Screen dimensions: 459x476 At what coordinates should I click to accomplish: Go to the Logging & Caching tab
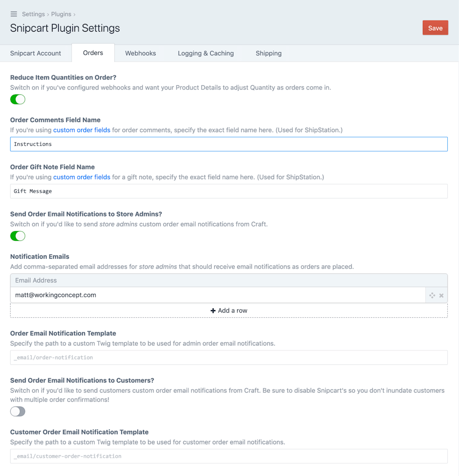[206, 53]
